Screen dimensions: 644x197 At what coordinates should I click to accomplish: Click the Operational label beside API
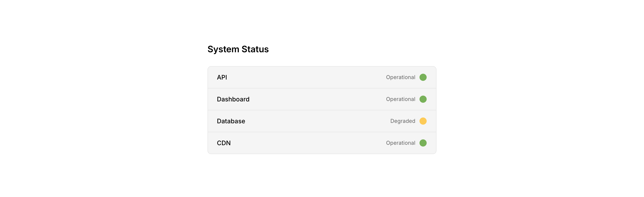(x=400, y=78)
